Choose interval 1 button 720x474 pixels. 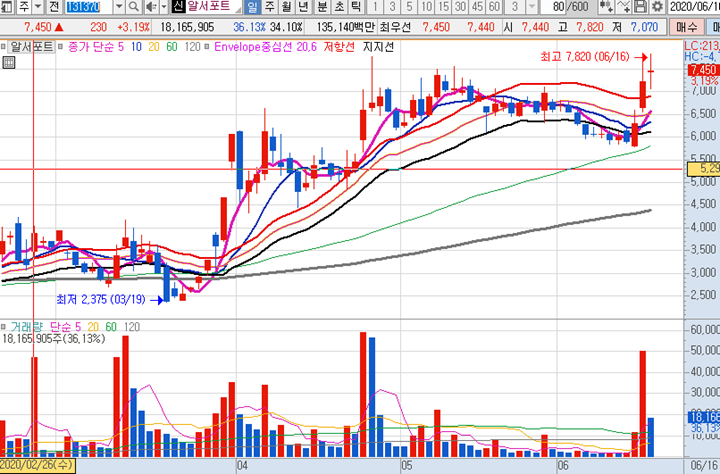pos(375,6)
